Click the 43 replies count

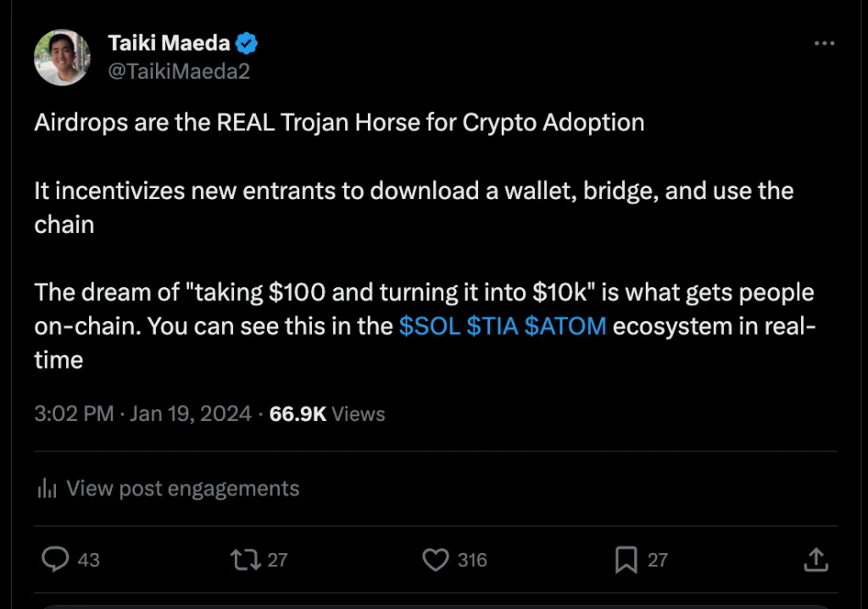(88, 560)
